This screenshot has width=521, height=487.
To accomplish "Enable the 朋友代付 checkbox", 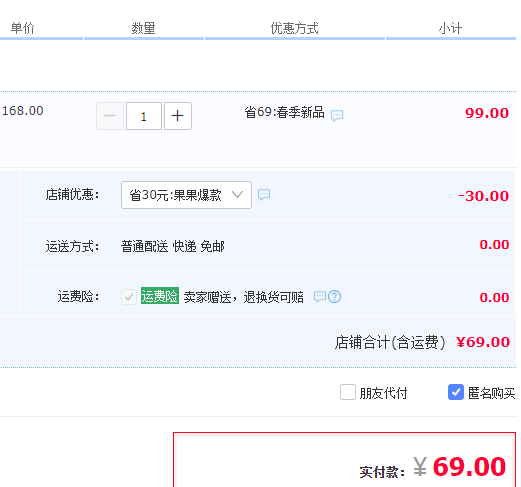I will [348, 392].
